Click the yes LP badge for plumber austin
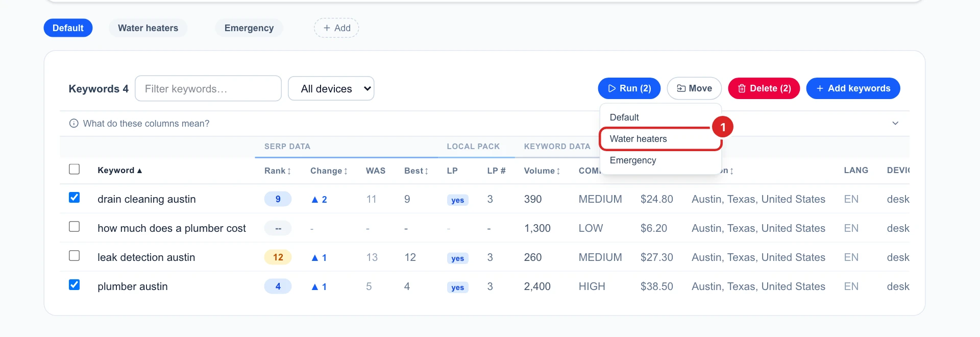This screenshot has height=337, width=980. [457, 287]
